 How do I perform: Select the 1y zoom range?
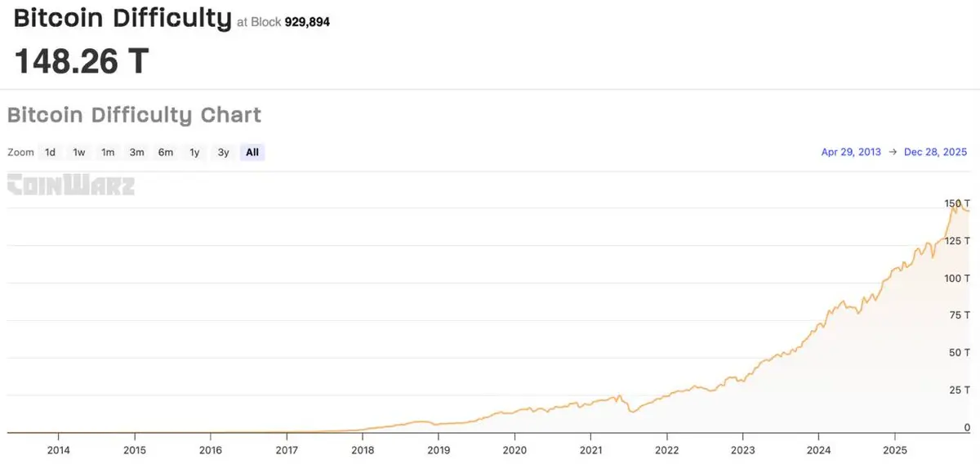pos(194,152)
